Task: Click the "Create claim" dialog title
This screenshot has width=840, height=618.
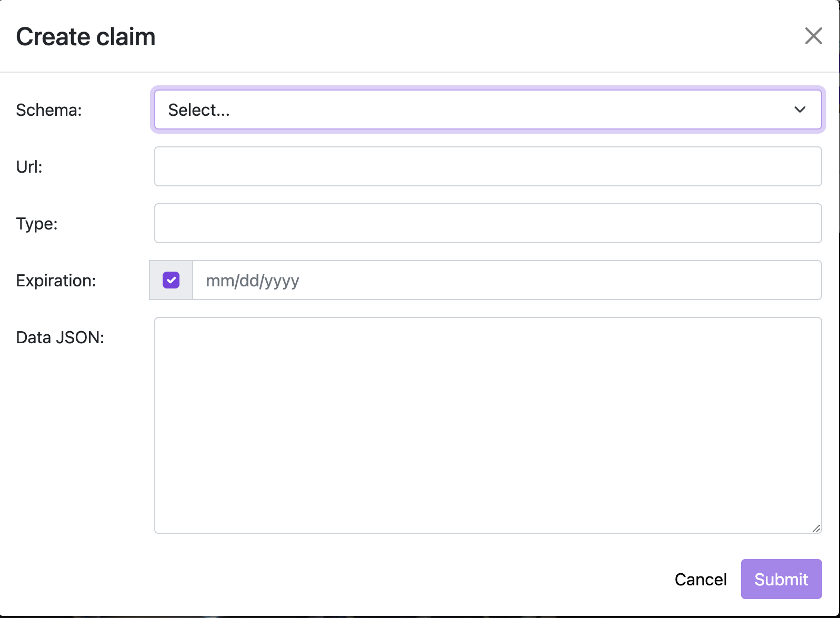Action: [86, 37]
